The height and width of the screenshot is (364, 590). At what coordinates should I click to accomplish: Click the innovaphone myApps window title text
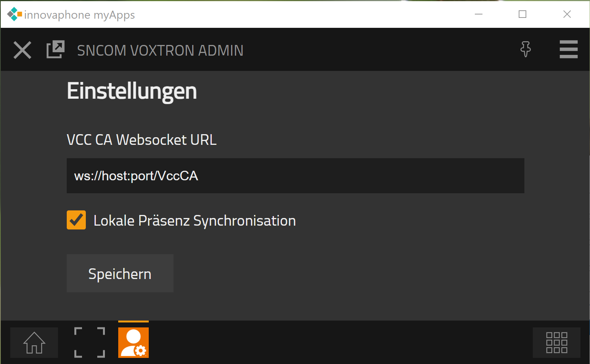pos(79,15)
